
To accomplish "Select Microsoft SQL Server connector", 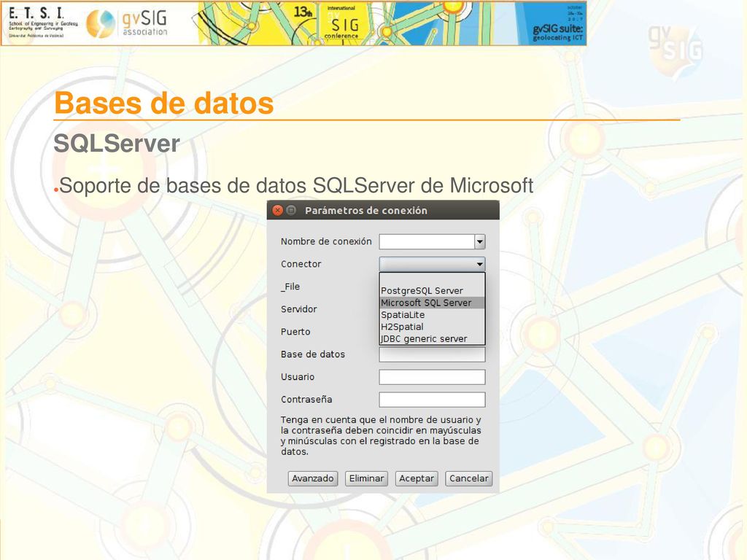I will pos(432,303).
